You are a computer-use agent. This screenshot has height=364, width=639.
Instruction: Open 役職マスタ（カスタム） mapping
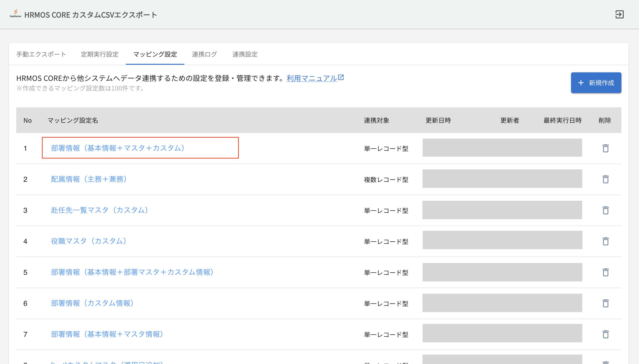89,241
